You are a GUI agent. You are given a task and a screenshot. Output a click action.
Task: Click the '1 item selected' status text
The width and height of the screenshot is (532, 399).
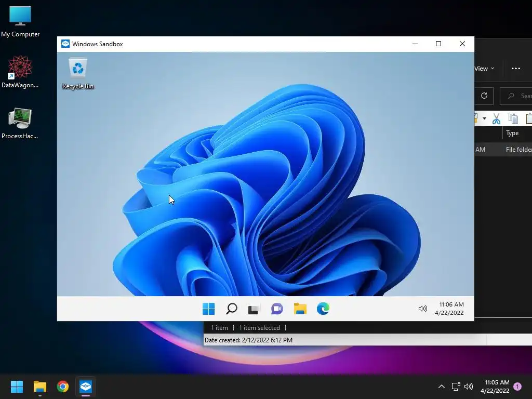point(259,328)
